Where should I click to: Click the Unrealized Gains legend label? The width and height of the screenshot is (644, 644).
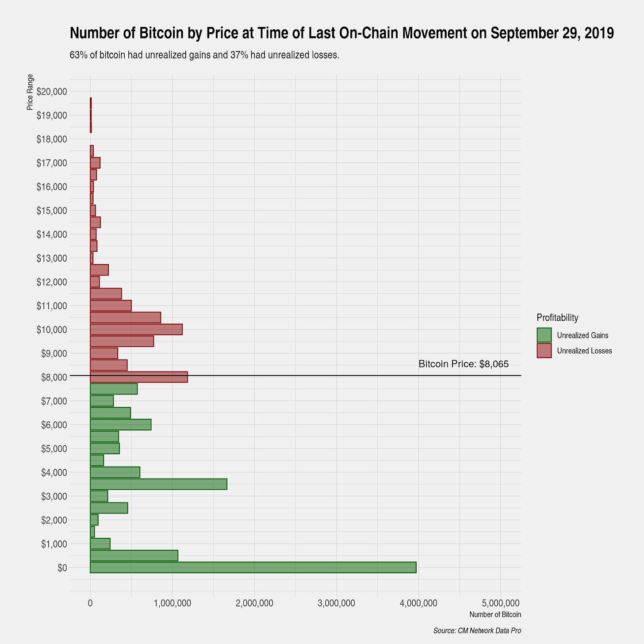(x=583, y=335)
